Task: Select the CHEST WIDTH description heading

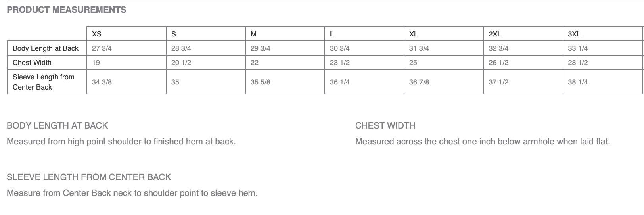Action: [385, 126]
